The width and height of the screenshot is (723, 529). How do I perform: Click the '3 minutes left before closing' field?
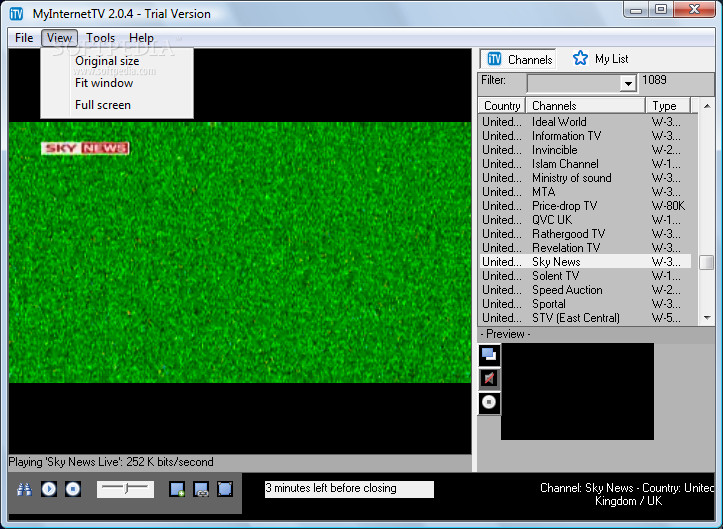coord(349,489)
